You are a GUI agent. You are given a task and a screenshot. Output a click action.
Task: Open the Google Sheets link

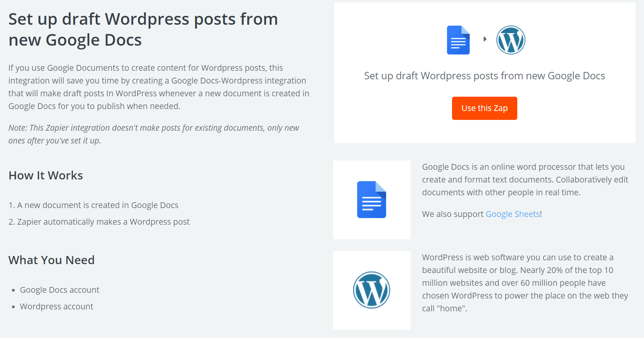tap(513, 214)
